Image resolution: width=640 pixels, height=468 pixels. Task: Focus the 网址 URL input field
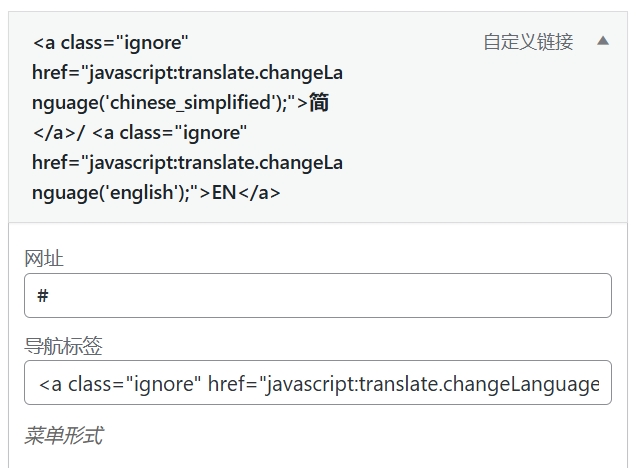tap(318, 296)
